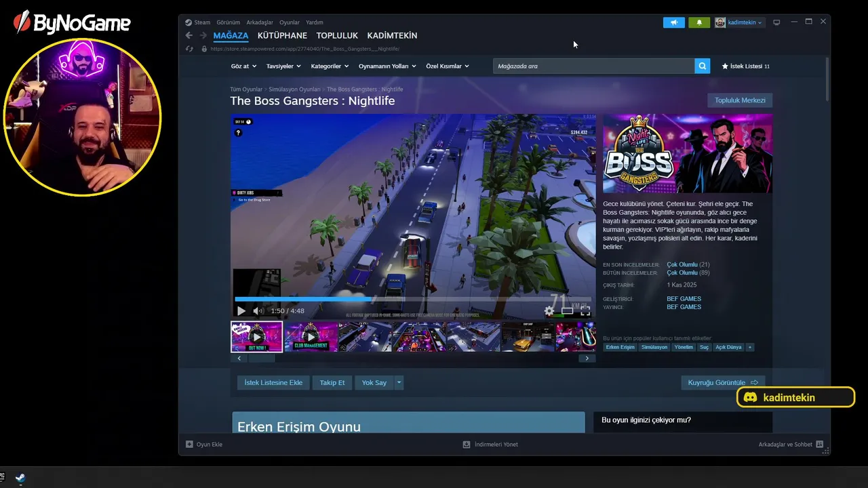Expand the Göz at dropdown
This screenshot has height=488, width=868.
coord(244,66)
